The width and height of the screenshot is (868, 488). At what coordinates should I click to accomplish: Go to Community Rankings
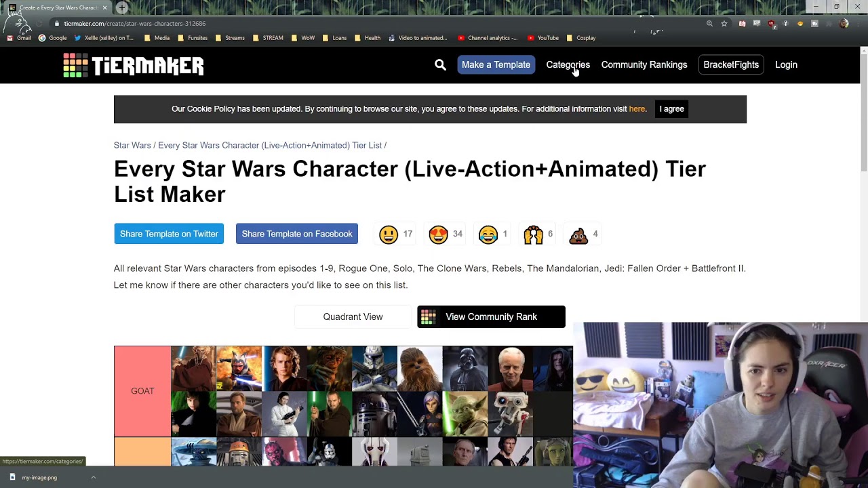(644, 64)
